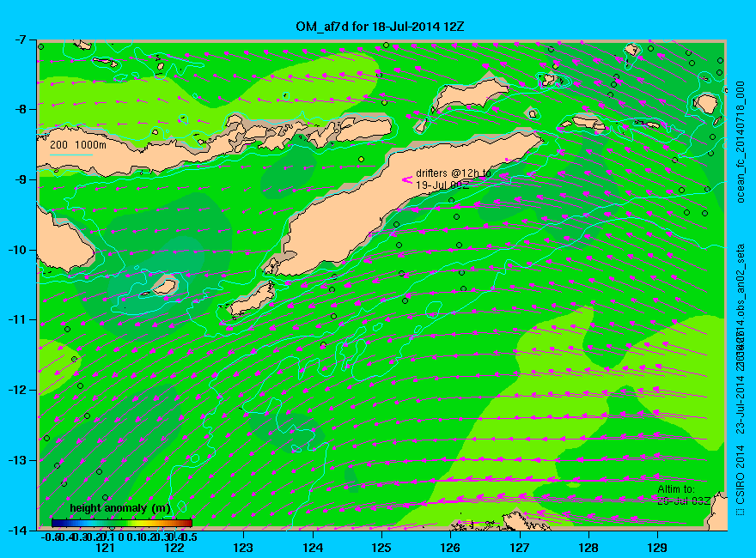Screen dimensions: 756x558
Task: Click the 123 longitude axis label
Action: click(243, 548)
